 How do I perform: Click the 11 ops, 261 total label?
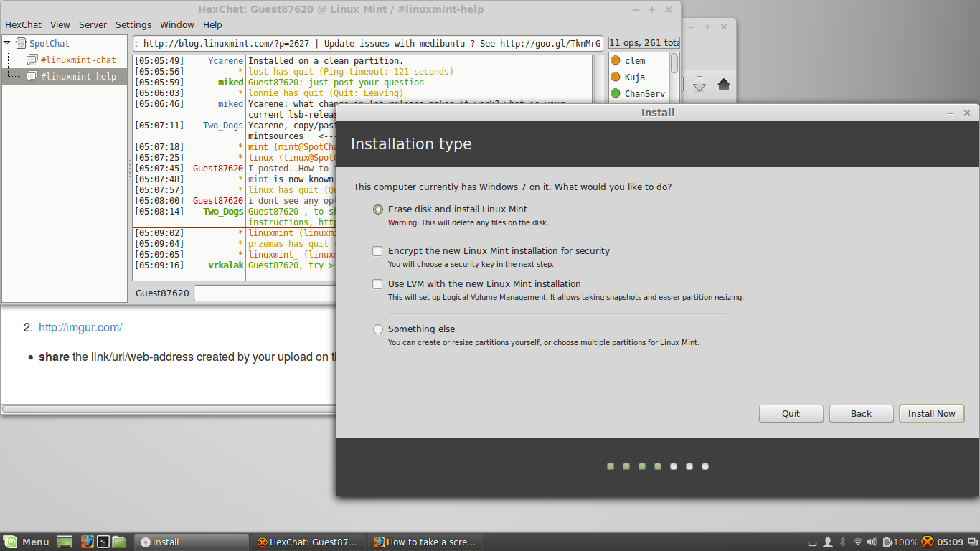[644, 44]
